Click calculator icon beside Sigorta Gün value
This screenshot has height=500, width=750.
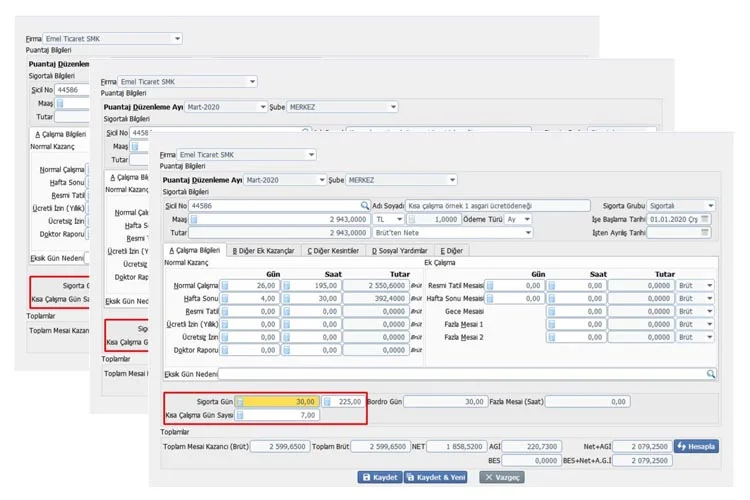tap(240, 402)
